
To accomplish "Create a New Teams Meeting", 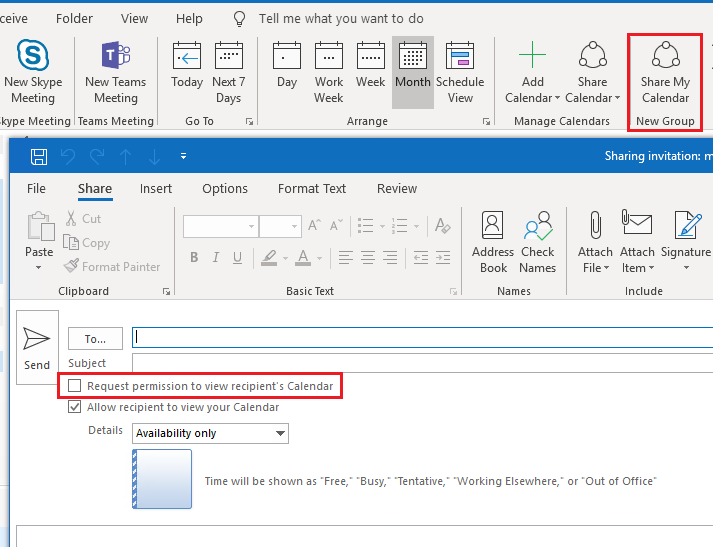I will point(115,73).
